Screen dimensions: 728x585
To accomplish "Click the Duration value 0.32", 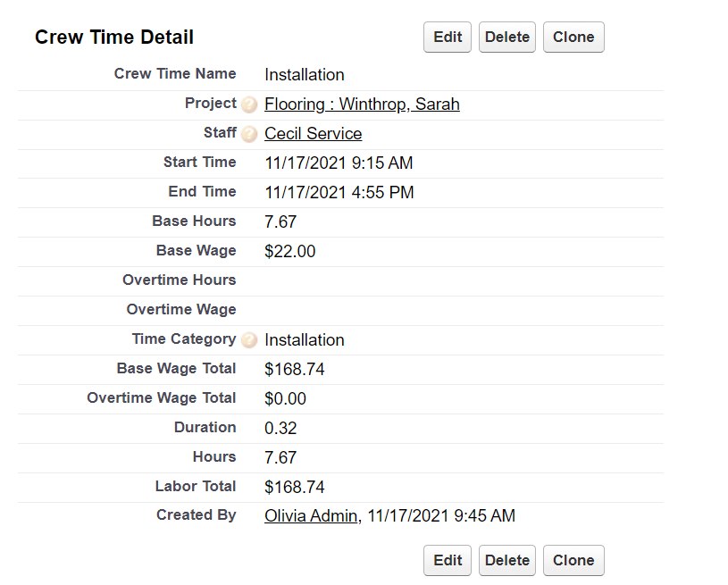I will (x=280, y=429).
